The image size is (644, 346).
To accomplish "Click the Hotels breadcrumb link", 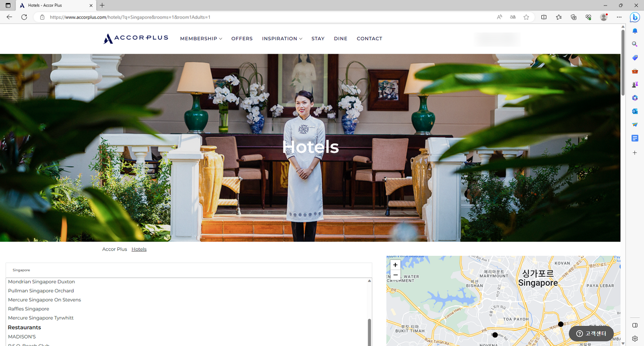I will [x=139, y=249].
